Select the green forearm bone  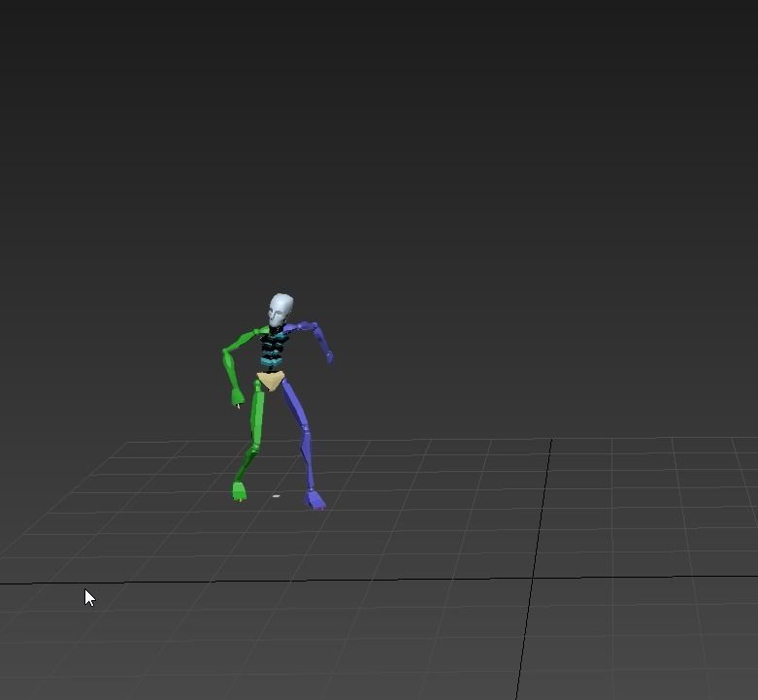click(230, 369)
